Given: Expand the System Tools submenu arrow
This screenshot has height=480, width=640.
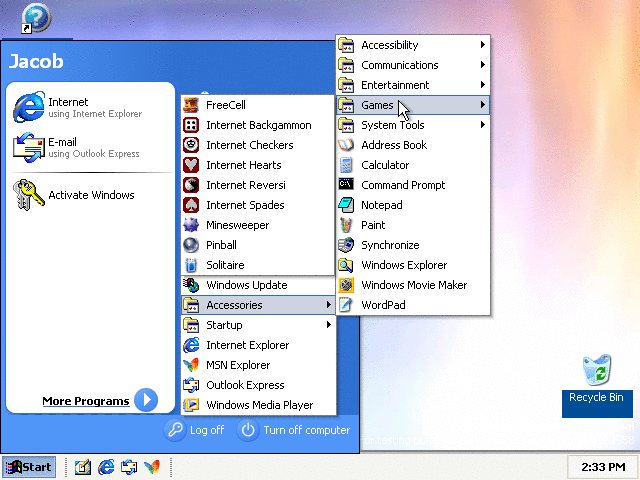Looking at the screenshot, I should click(483, 125).
